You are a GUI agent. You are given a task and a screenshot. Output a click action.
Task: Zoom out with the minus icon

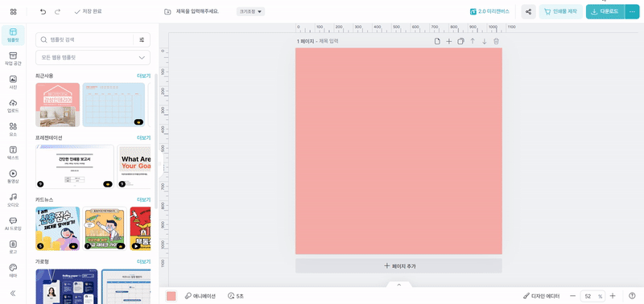[572, 296]
